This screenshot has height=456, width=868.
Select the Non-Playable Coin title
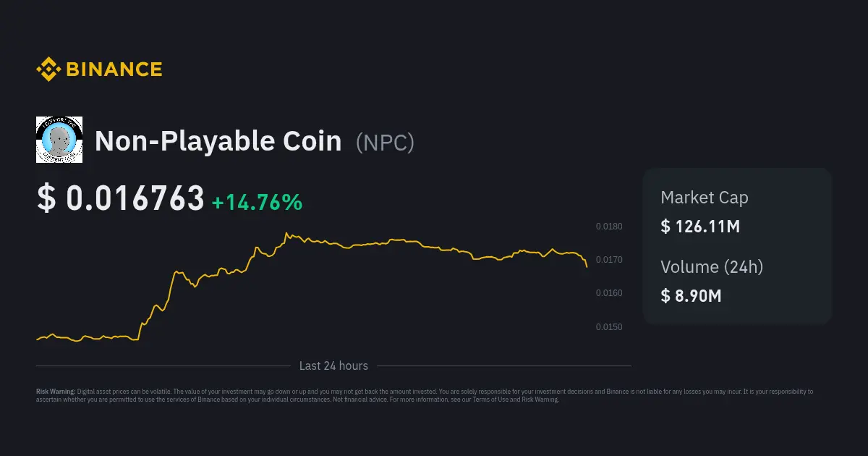pos(218,141)
